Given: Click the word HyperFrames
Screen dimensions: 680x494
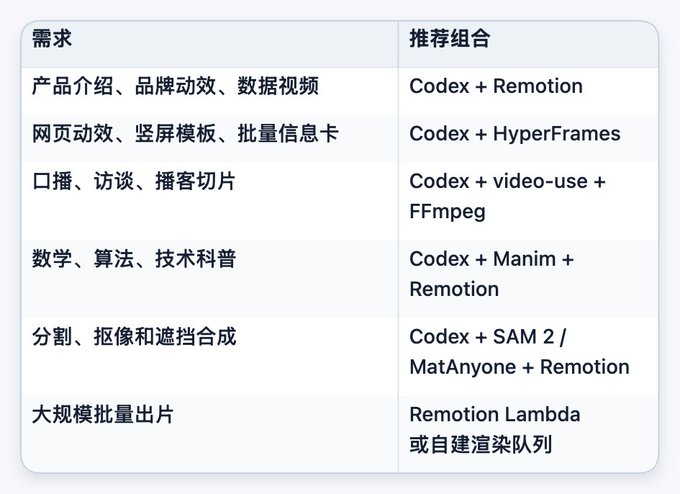Looking at the screenshot, I should 556,134.
